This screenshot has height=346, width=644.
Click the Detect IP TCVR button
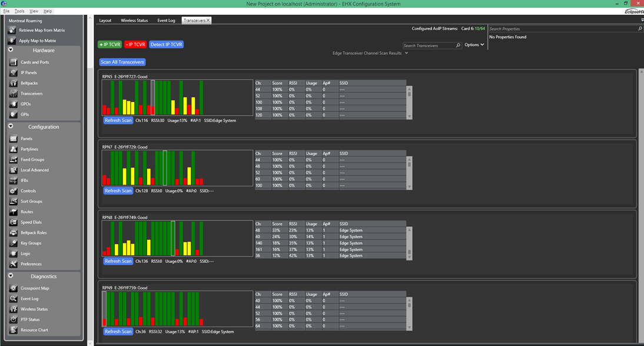pyautogui.click(x=166, y=44)
